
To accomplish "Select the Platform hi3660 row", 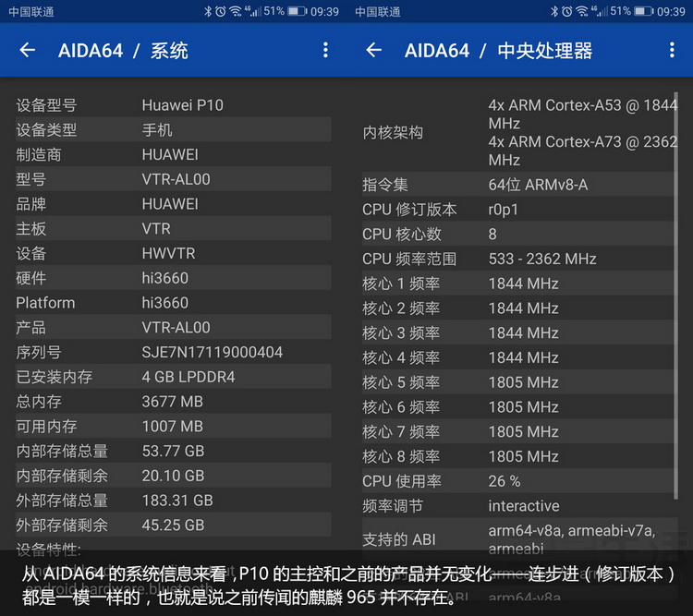I will [x=174, y=303].
